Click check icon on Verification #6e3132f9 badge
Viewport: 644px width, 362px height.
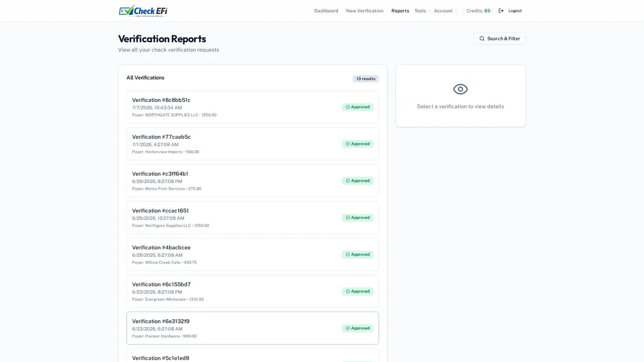point(348,328)
